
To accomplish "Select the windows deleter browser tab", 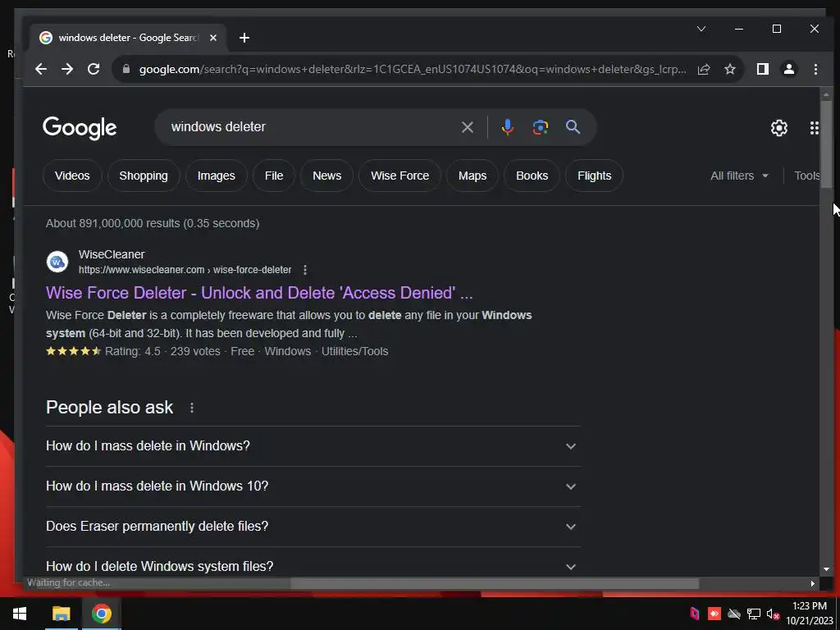I will coord(127,38).
